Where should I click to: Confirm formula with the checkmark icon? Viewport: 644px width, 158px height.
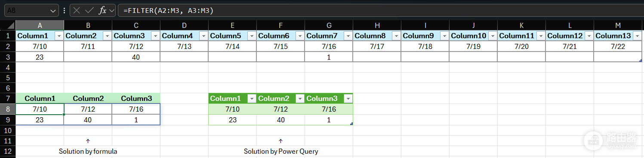click(89, 11)
